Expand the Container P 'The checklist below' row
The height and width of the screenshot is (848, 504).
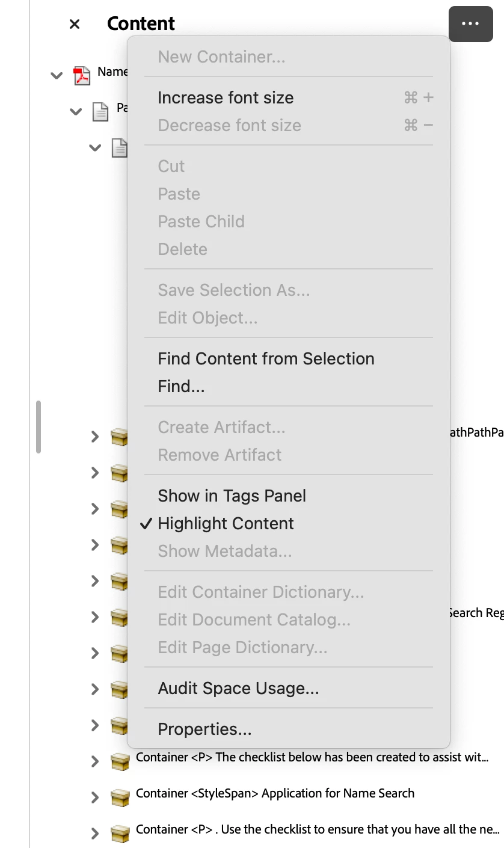[94, 761]
